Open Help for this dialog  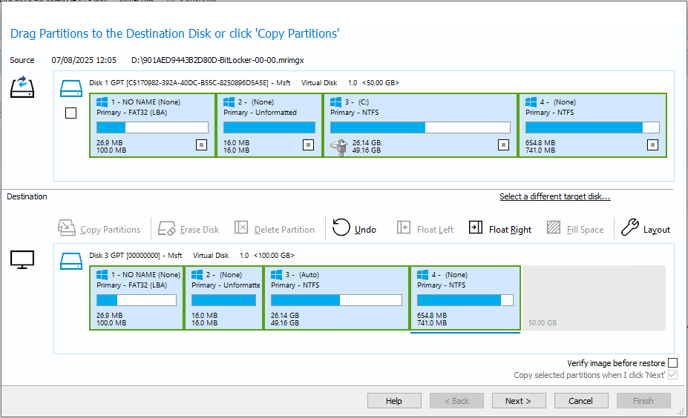[394, 401]
